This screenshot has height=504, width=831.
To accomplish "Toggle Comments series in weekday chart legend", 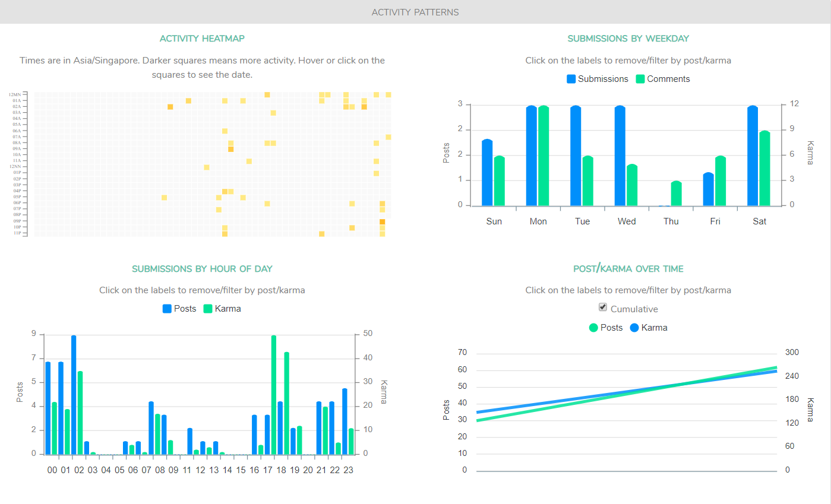I will coord(663,79).
